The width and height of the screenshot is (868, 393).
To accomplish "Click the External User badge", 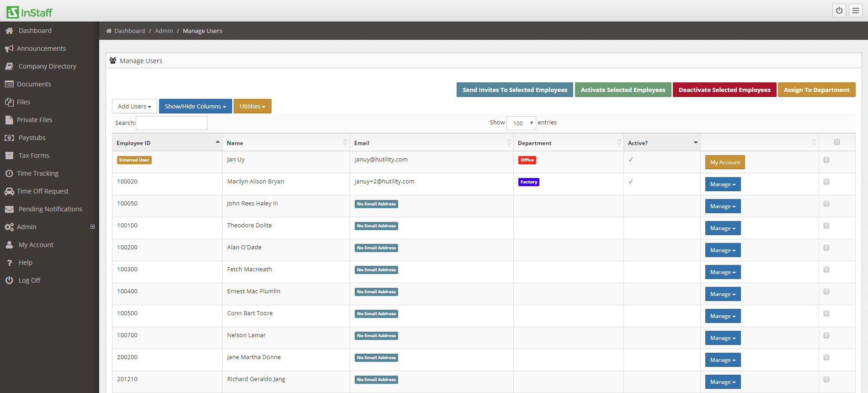I will coord(134,160).
